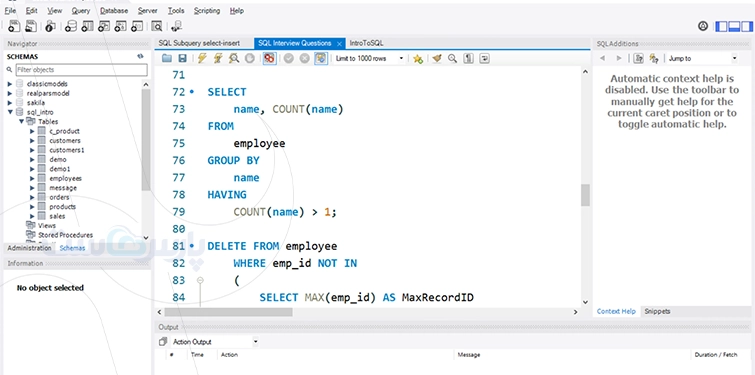755x375 pixels.
Task: Open the Action Output dropdown
Action: pyautogui.click(x=215, y=342)
